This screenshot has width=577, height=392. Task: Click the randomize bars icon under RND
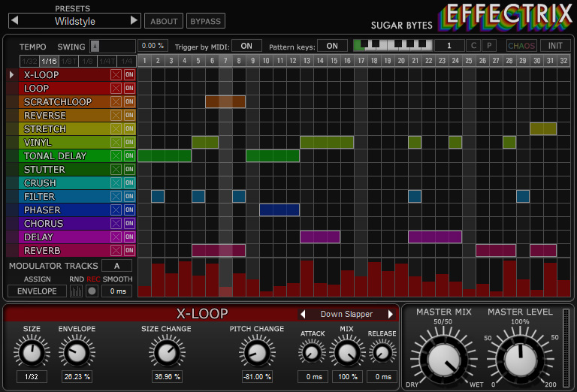tap(77, 291)
